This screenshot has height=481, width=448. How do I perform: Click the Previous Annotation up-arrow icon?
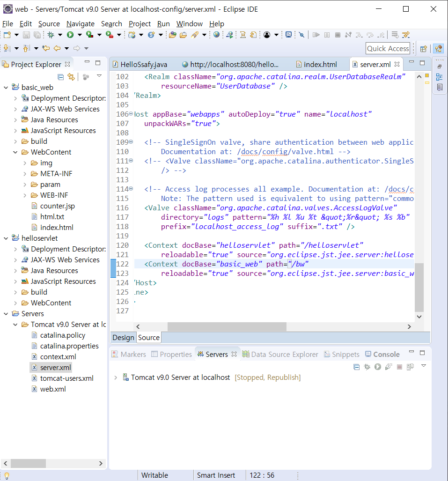(x=27, y=48)
